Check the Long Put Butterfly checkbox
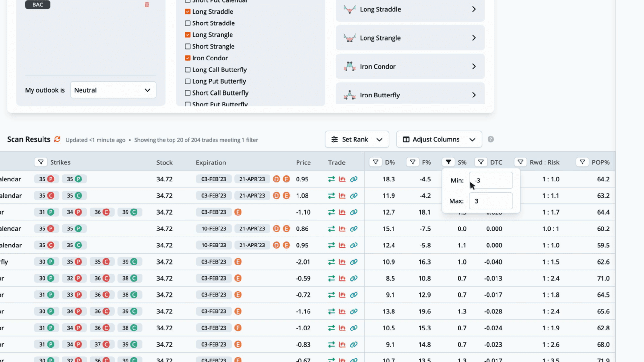The height and width of the screenshot is (362, 644). coord(188,81)
